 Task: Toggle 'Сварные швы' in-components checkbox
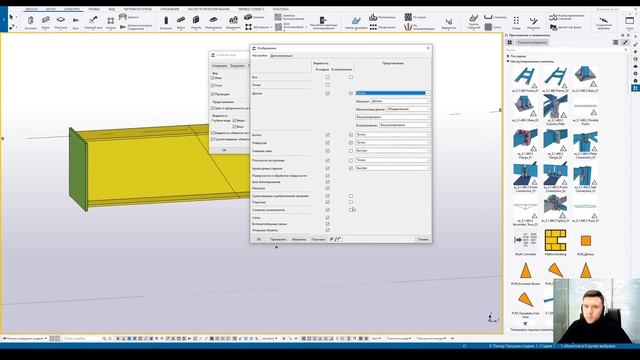(x=351, y=151)
